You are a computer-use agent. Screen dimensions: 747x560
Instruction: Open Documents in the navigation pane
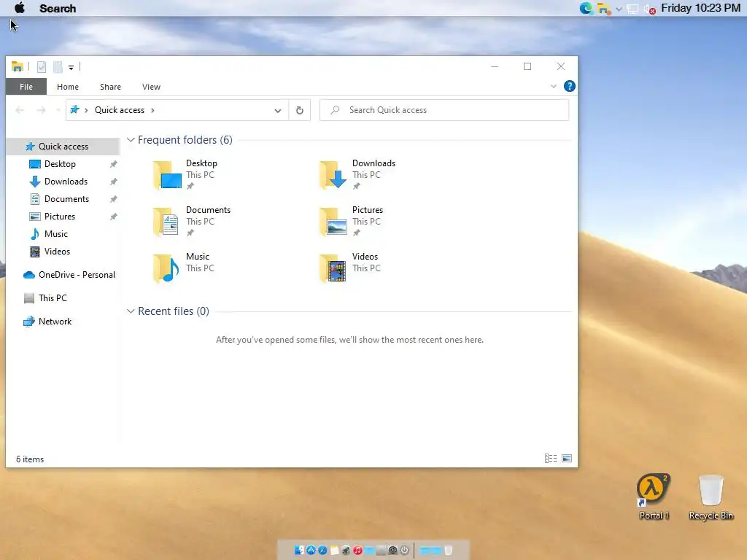click(66, 199)
